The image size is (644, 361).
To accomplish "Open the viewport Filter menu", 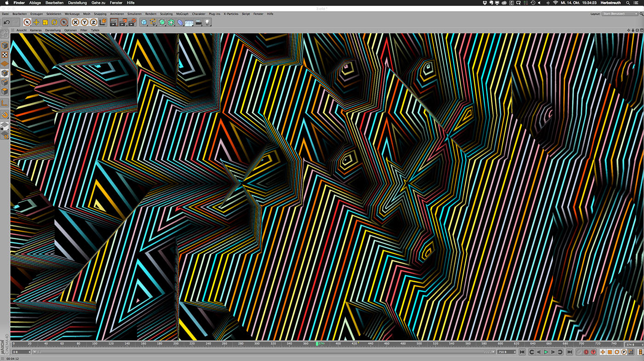I will pos(84,30).
